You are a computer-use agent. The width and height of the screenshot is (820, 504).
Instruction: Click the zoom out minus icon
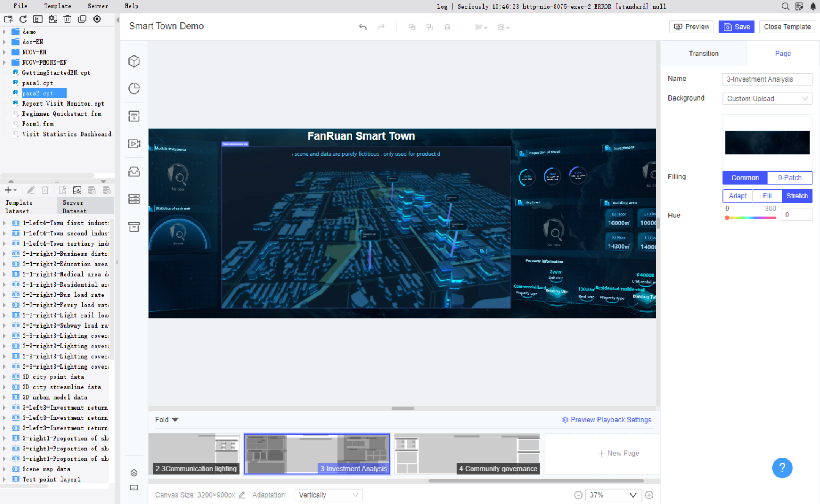(578, 495)
